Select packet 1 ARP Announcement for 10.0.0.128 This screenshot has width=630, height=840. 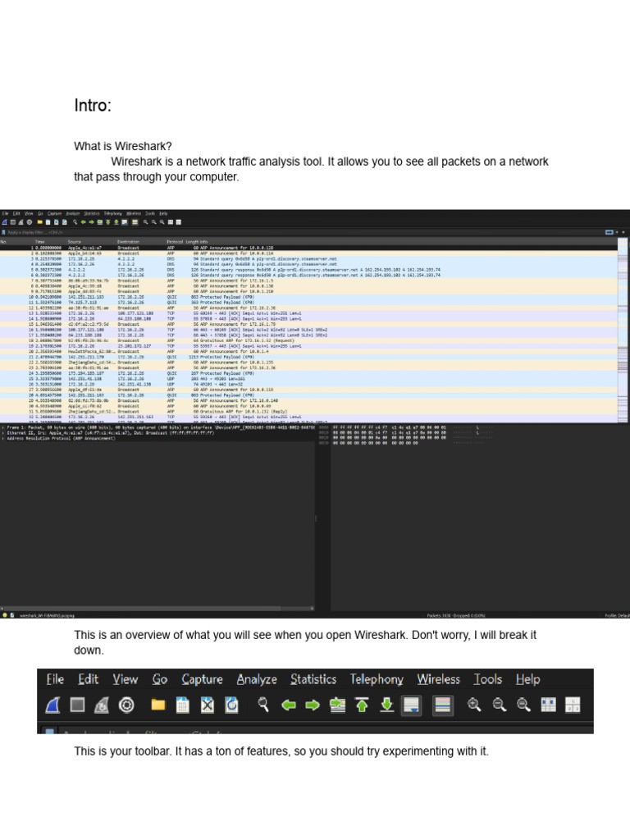click(308, 248)
